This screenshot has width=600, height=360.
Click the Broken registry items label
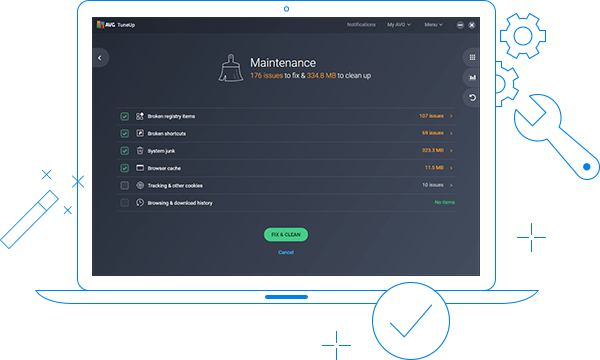[171, 116]
